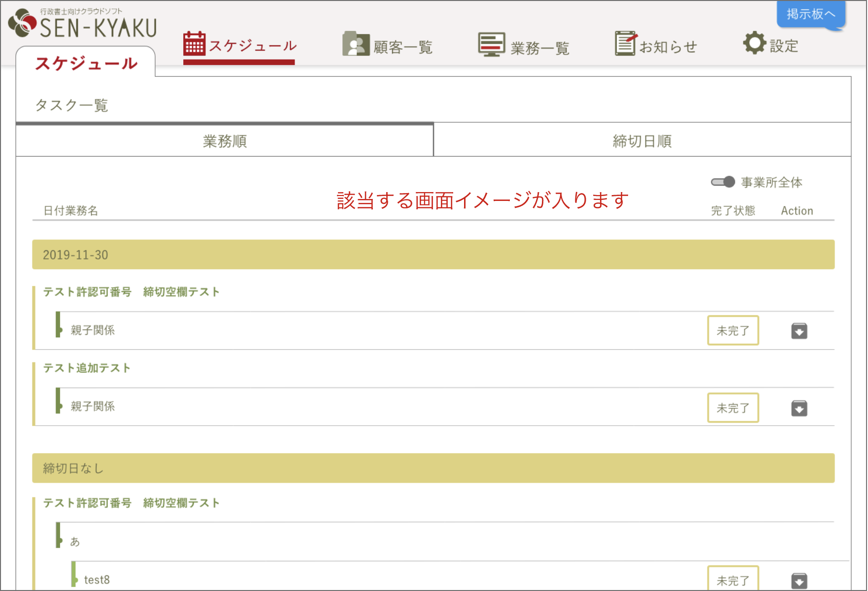This screenshot has height=591, width=868.
Task: Select the 2019-11-30 date header
Action: tap(75, 255)
